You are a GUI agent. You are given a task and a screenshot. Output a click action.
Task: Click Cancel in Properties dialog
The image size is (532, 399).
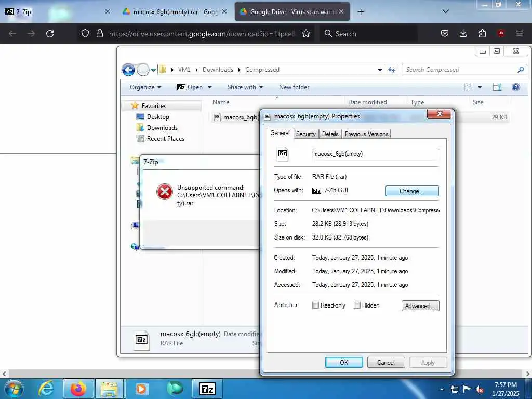386,362
